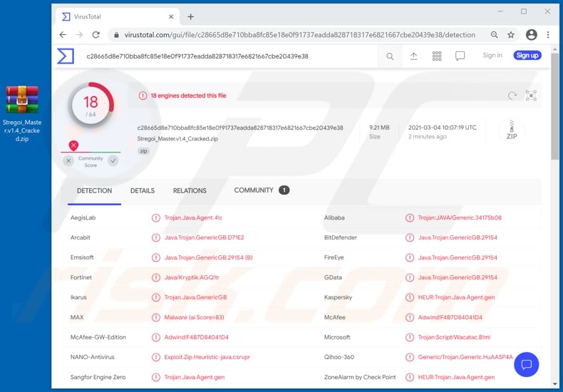
Task: Select Stregoi_Master zip file on desktop
Action: [x=22, y=113]
